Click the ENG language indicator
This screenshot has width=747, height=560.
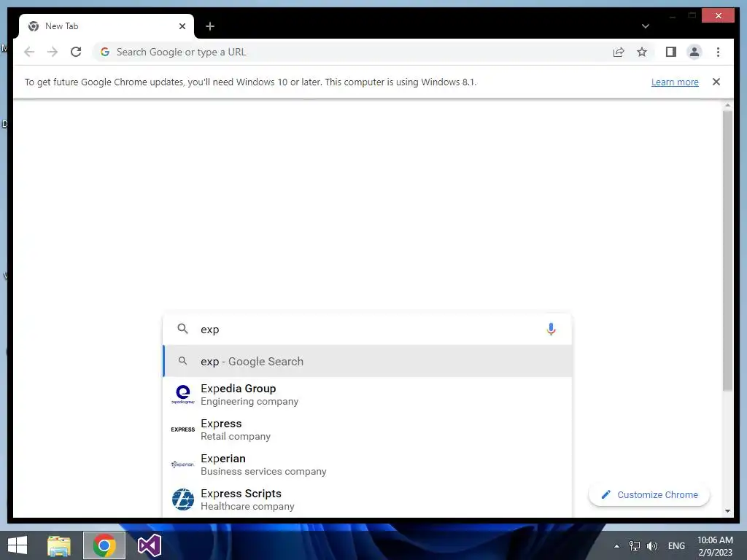tap(676, 546)
